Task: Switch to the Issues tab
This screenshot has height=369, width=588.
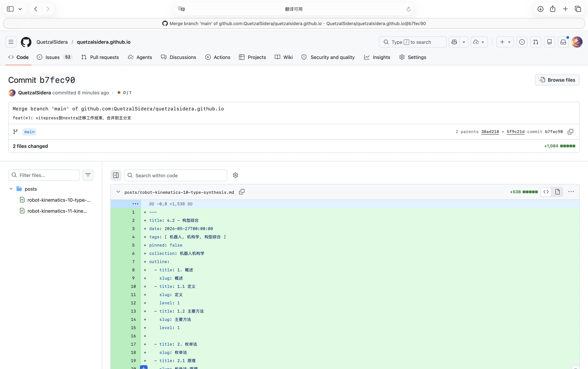Action: click(x=55, y=57)
